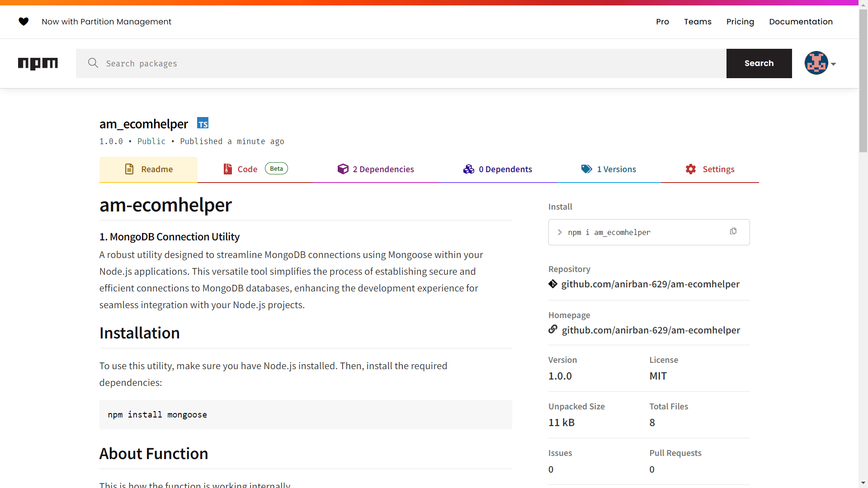Expand the account dropdown arrow
The height and width of the screenshot is (488, 868).
pos(833,64)
